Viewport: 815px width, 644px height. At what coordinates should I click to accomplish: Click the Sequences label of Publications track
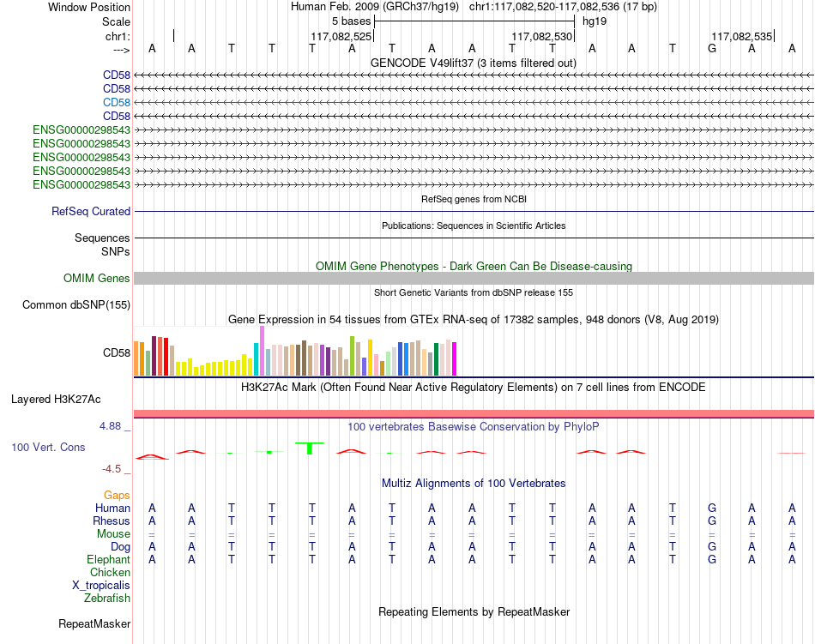pyautogui.click(x=102, y=238)
